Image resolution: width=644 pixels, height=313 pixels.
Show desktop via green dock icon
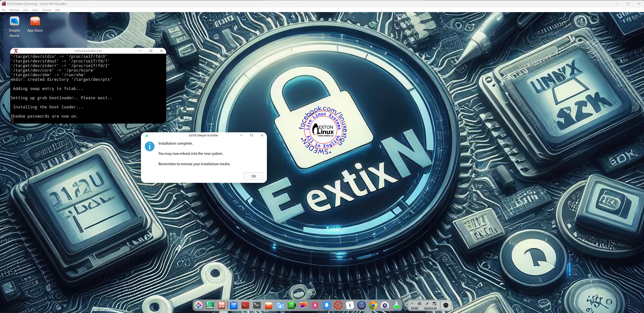coord(210,305)
